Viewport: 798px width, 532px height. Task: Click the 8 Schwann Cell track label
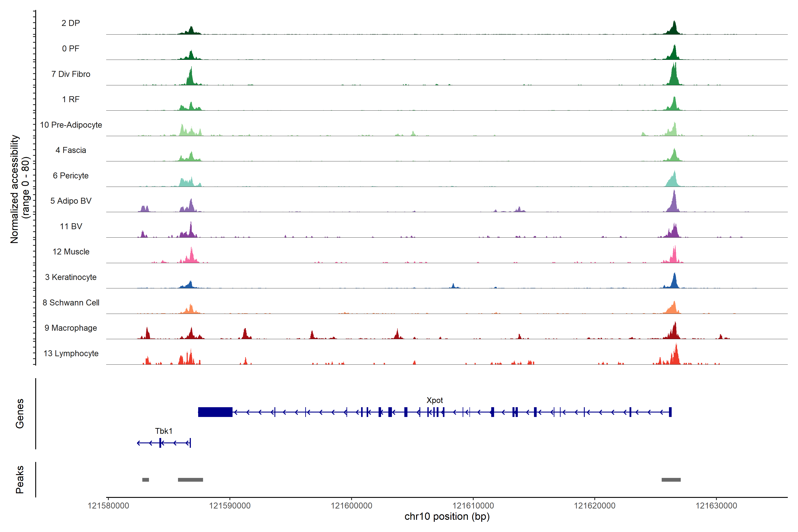(70, 303)
